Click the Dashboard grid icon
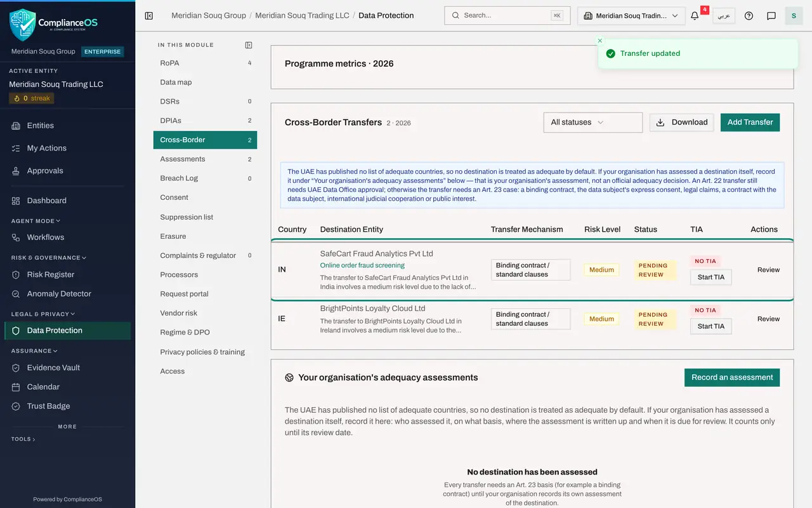Image resolution: width=812 pixels, height=508 pixels. click(16, 201)
